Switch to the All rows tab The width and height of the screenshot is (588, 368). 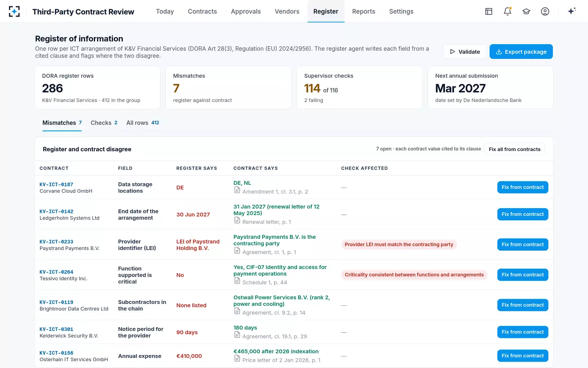pos(143,123)
